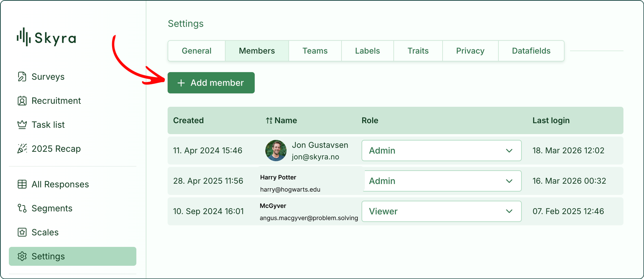Image resolution: width=644 pixels, height=279 pixels.
Task: Click the email jon@skyra.no
Action: [x=315, y=157]
